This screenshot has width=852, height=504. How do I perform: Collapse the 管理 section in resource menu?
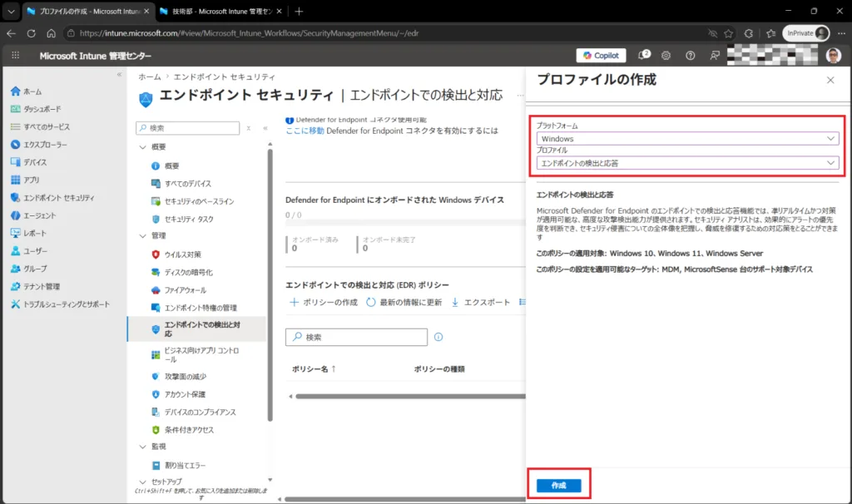(142, 235)
